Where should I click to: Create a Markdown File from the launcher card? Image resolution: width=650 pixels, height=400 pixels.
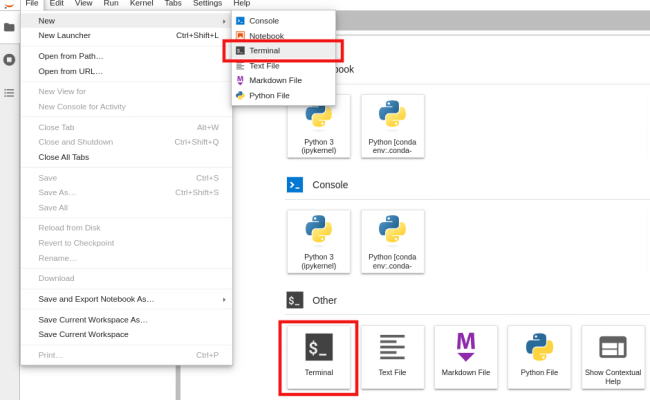466,357
